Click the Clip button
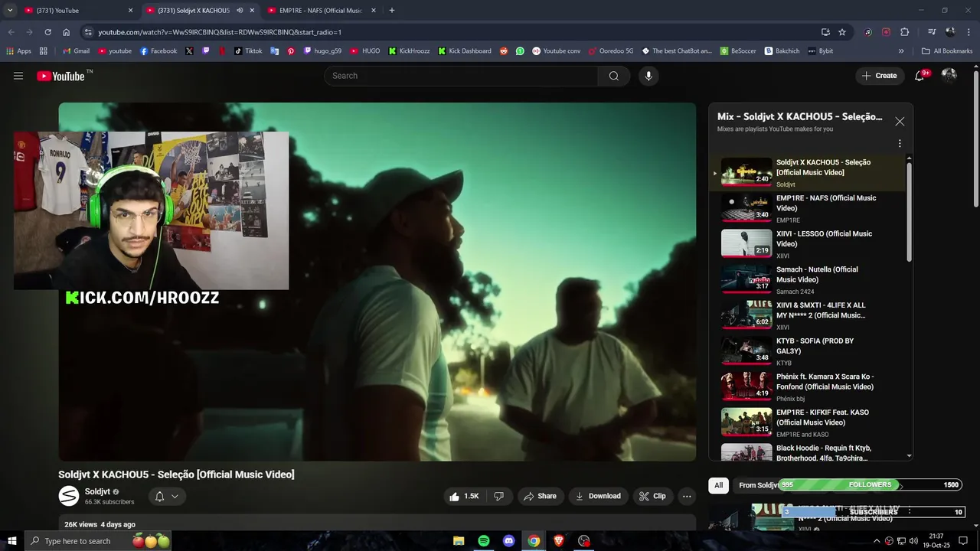This screenshot has height=551, width=980. click(652, 496)
